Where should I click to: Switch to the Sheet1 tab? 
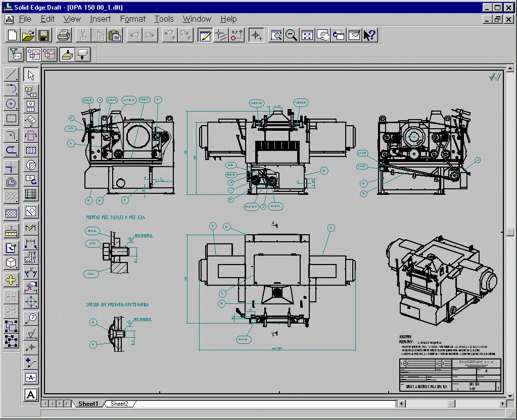coord(88,403)
